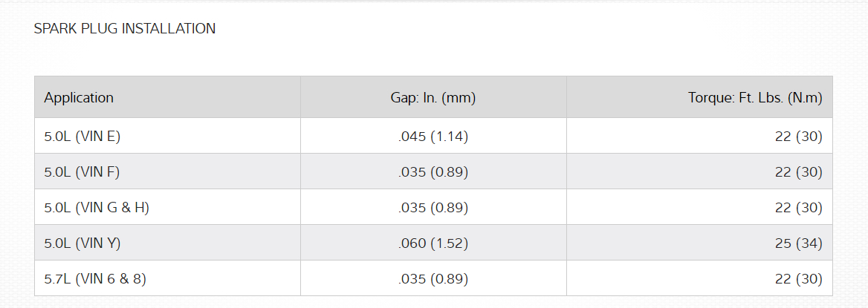The image size is (868, 308).
Task: Click gap value for VIN G & H row
Action: pos(433,208)
